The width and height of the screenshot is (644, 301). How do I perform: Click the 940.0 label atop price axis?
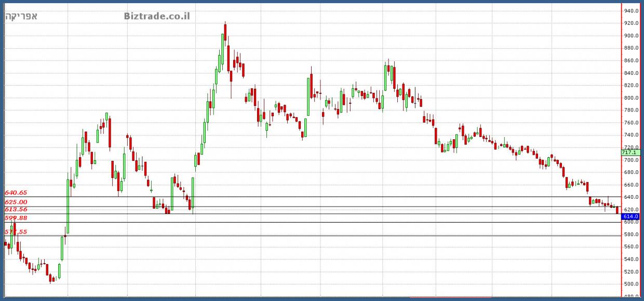(631, 11)
